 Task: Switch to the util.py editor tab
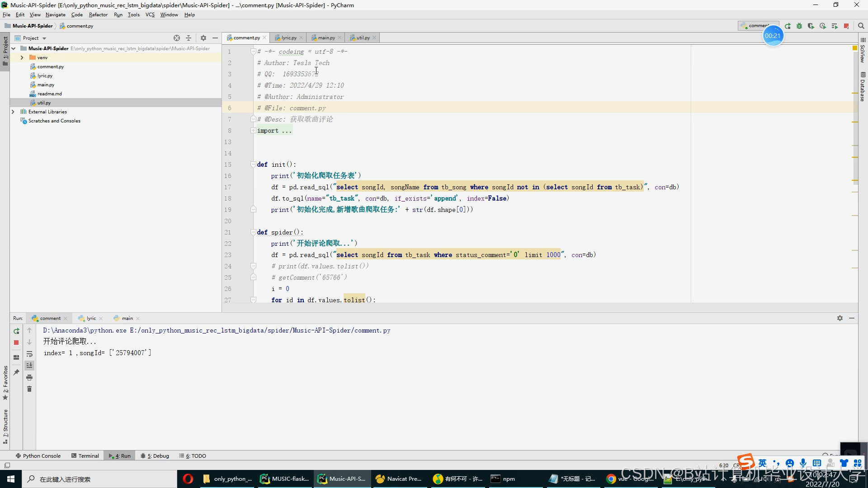[x=363, y=38]
